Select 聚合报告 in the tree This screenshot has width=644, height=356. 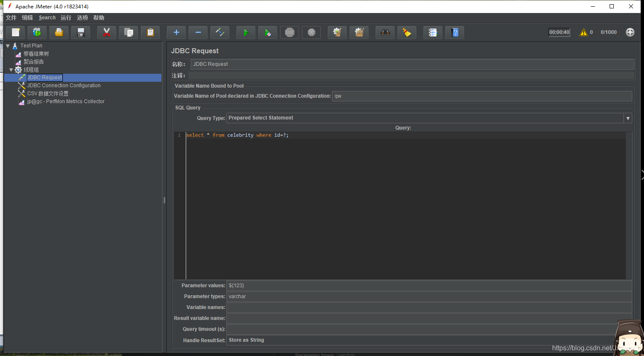[34, 62]
